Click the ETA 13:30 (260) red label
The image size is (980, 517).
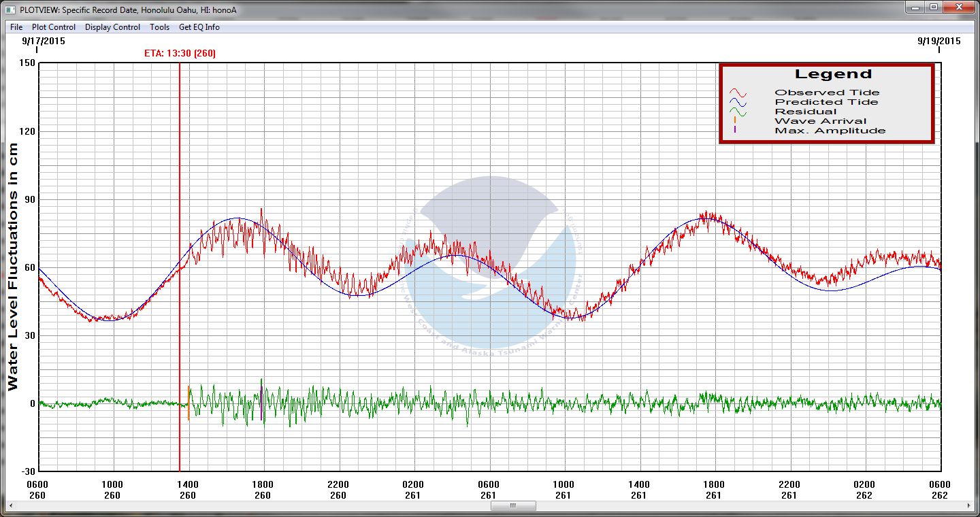tap(180, 53)
